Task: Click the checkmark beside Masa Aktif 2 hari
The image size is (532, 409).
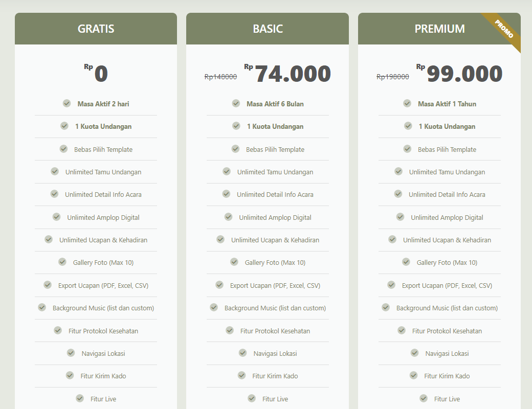Action: tap(66, 103)
